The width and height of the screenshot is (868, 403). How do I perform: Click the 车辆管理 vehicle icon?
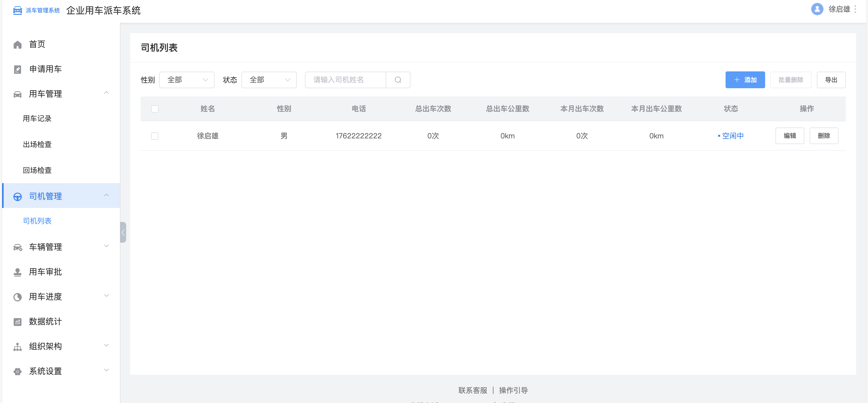point(18,247)
